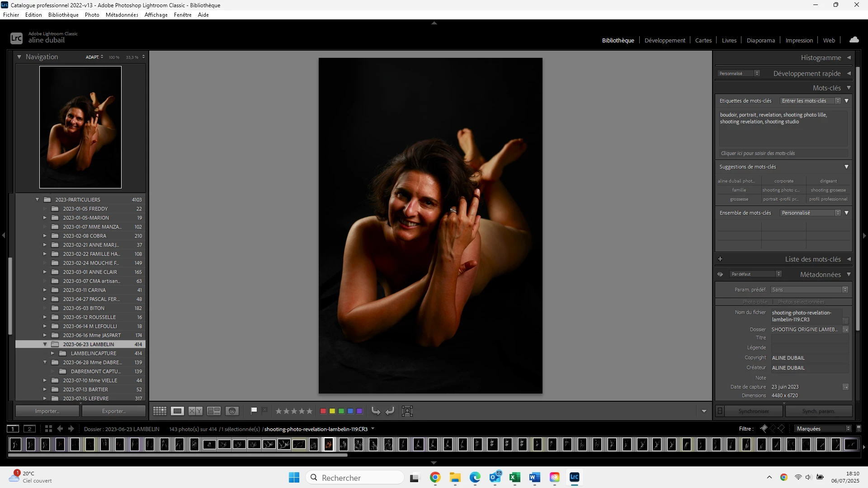The image size is (868, 488).
Task: Expand the 2023-06-16 Mme JASPART folder
Action: point(45,335)
